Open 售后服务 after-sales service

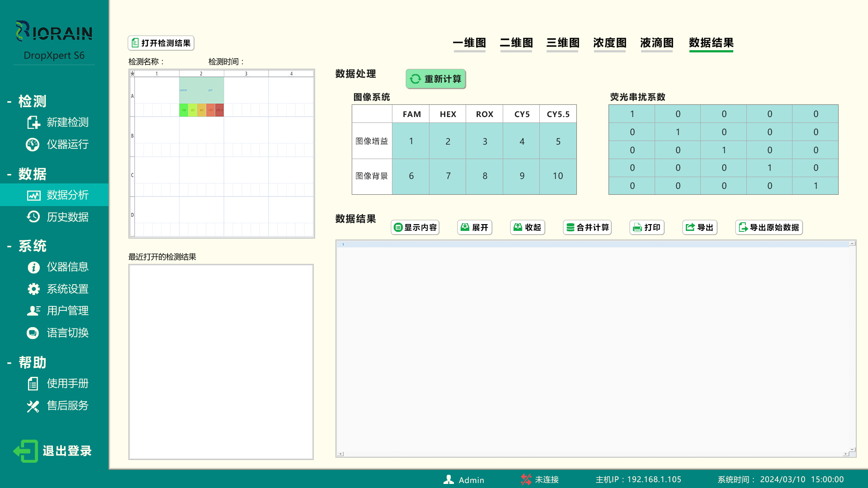[x=68, y=405]
